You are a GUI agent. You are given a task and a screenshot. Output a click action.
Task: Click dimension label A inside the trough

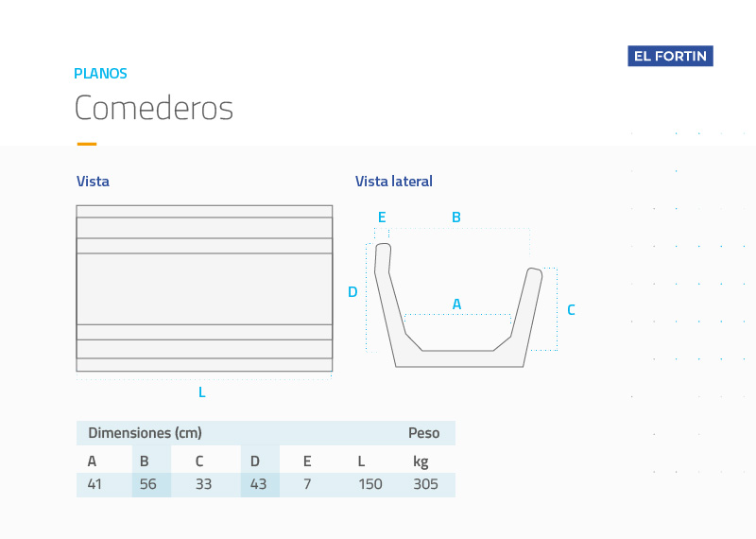pos(456,304)
